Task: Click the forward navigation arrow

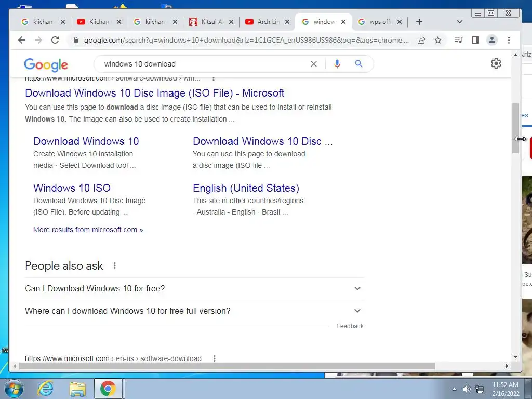Action: (38, 40)
